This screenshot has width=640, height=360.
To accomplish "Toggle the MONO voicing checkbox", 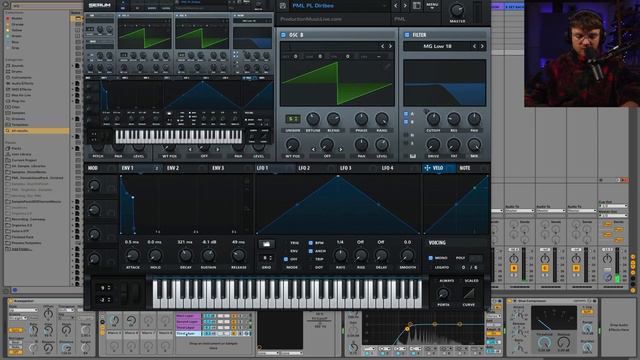I will (x=431, y=258).
